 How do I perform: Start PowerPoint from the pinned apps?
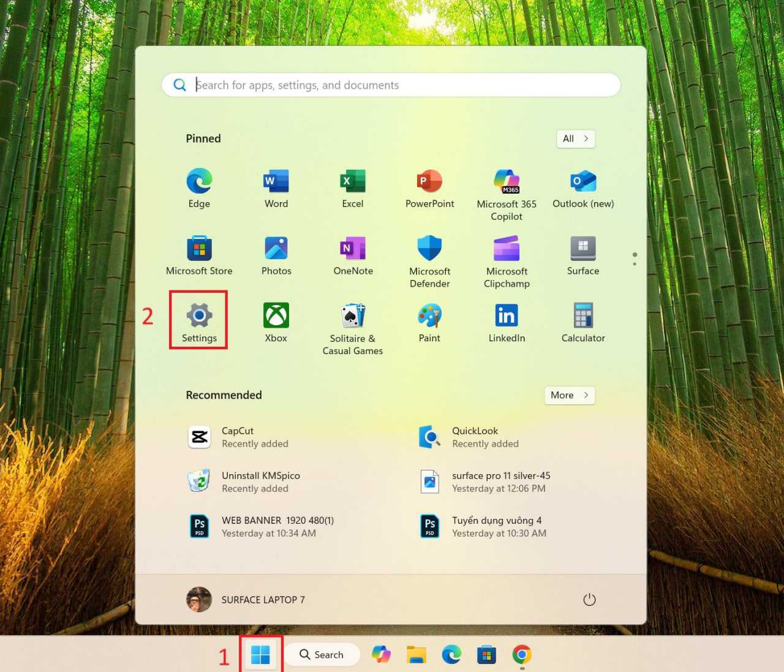point(429,189)
